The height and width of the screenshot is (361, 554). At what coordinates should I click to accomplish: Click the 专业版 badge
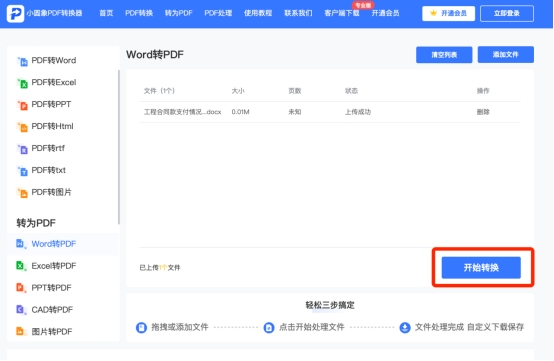coord(363,5)
